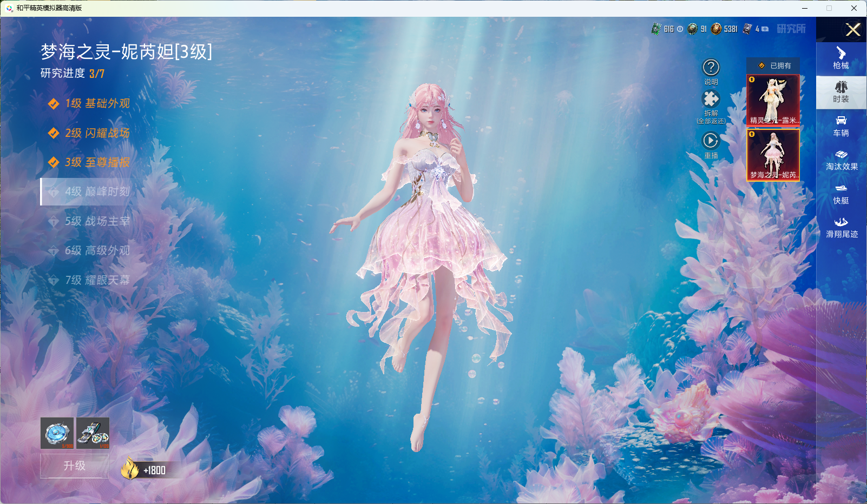The height and width of the screenshot is (504, 867).
Task: Open the 滑翔尾迹 glide trail category
Action: point(841,227)
